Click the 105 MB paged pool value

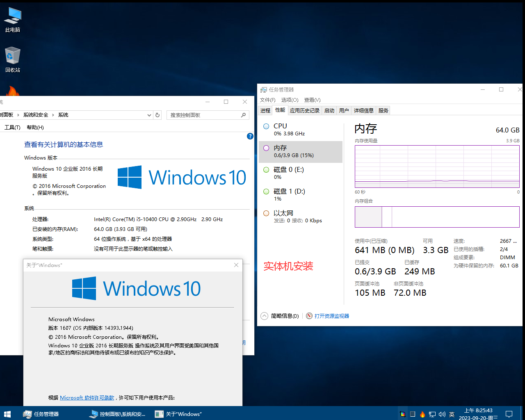370,293
